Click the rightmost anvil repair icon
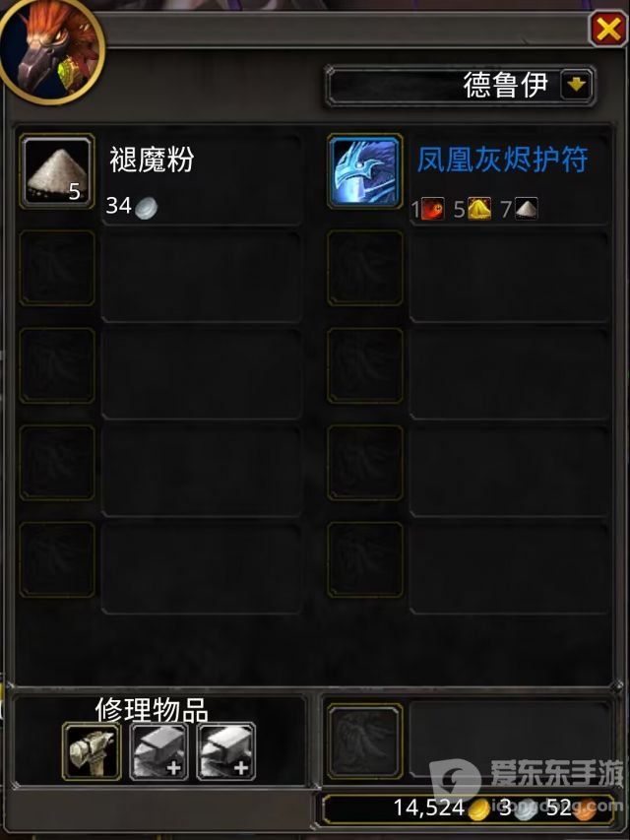This screenshot has width=630, height=840. pos(226,751)
